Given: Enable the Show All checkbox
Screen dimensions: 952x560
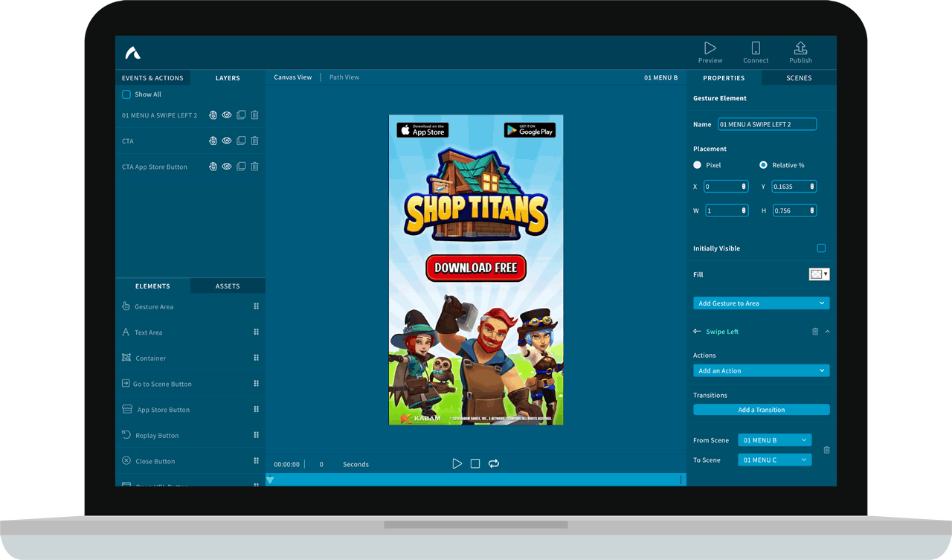Looking at the screenshot, I should click(x=126, y=94).
